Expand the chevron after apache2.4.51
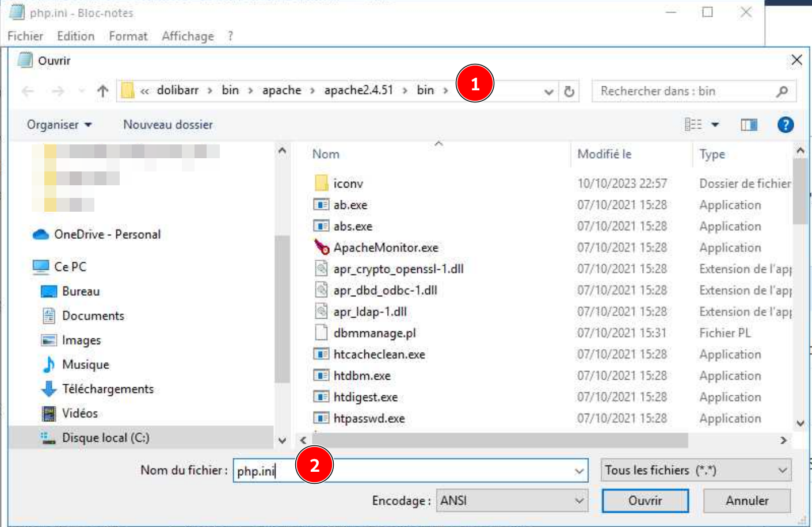812x527 pixels. click(405, 91)
